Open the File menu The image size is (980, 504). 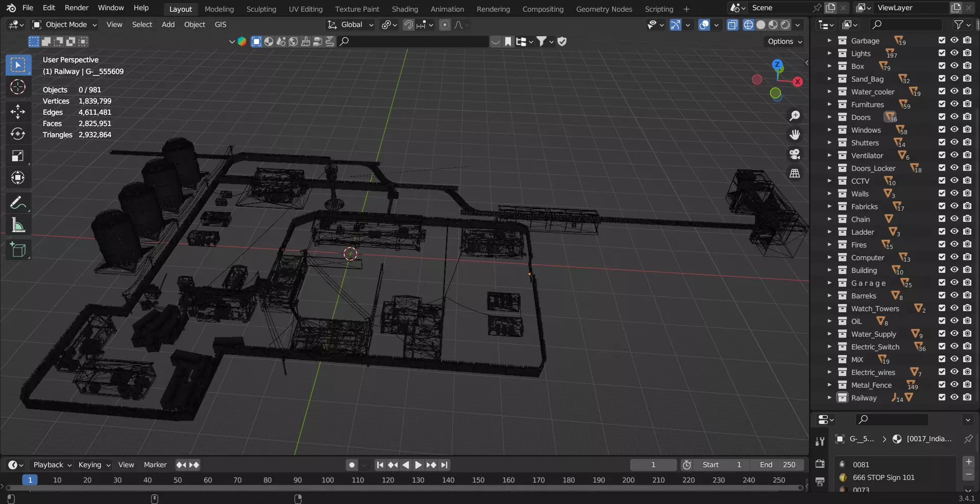point(28,8)
